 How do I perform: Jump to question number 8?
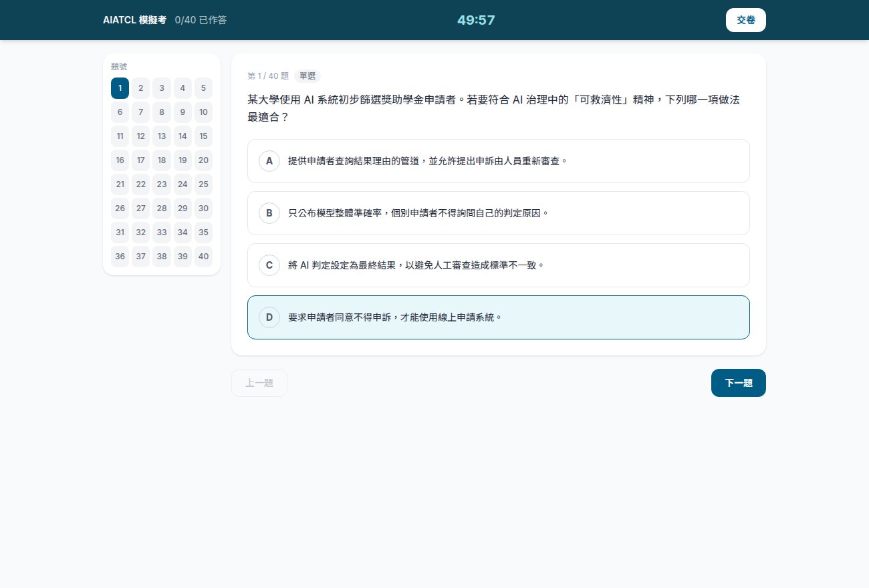[x=162, y=112]
